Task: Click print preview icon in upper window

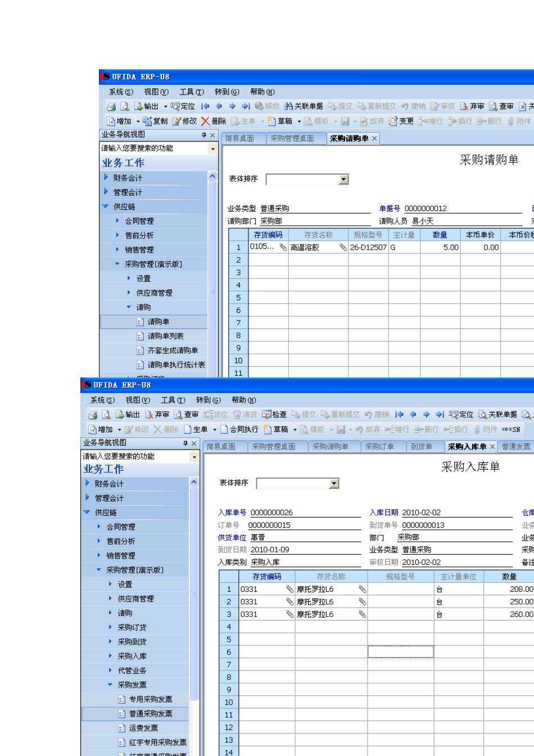Action: click(x=124, y=106)
